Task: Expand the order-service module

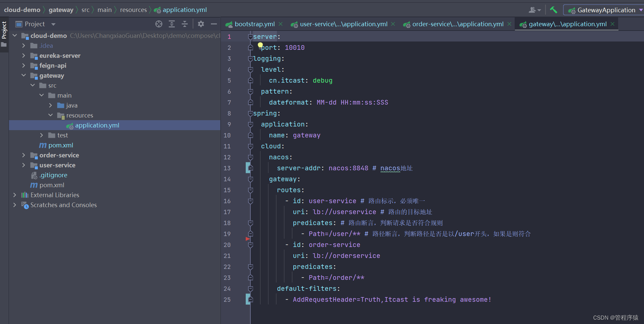Action: [x=24, y=155]
